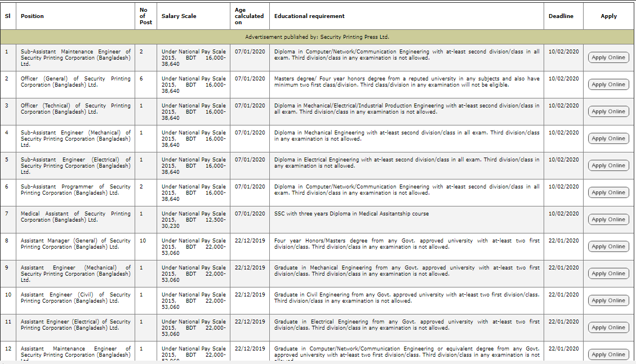Click Graduate in Civil Engineering requirement text
Screen dimensions: 636x364
point(407,298)
